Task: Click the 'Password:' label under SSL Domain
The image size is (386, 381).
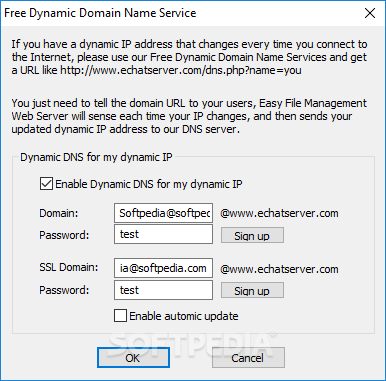Action: pos(64,290)
